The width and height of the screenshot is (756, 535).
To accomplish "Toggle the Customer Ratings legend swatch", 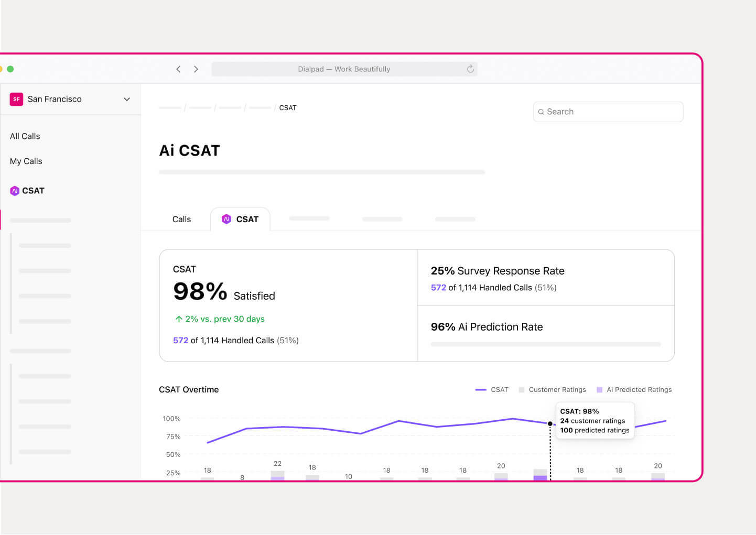I will (522, 390).
